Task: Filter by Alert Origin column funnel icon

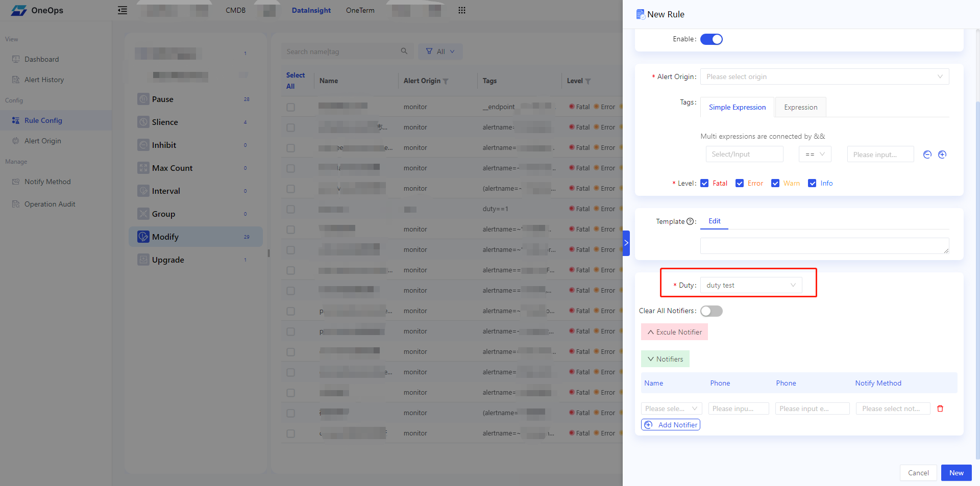Action: [x=446, y=82]
